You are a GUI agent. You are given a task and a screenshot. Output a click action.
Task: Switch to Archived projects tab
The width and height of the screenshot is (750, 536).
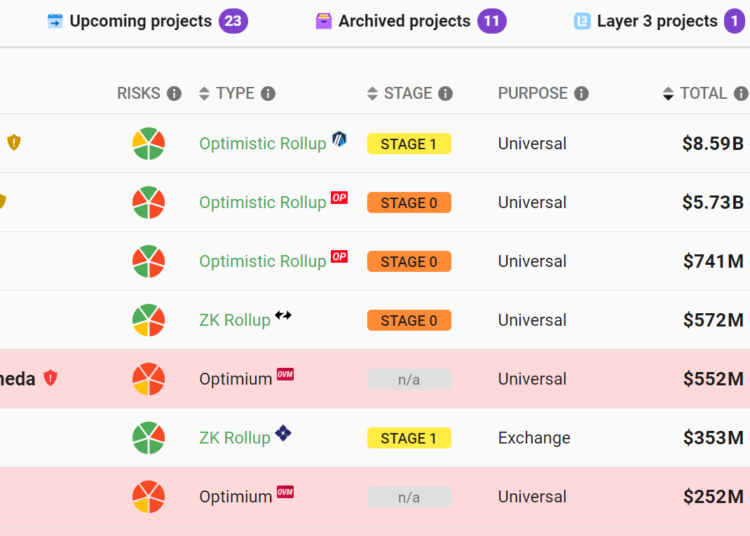tap(404, 21)
